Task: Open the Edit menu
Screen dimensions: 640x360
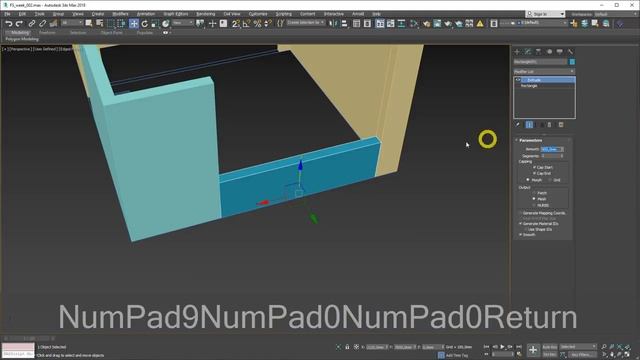Action: 22,14
